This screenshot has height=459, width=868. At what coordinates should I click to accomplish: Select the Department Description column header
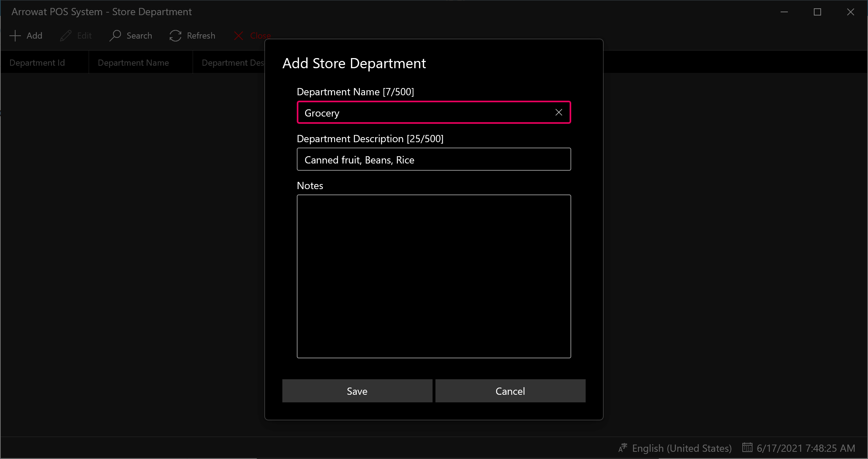[x=232, y=62]
